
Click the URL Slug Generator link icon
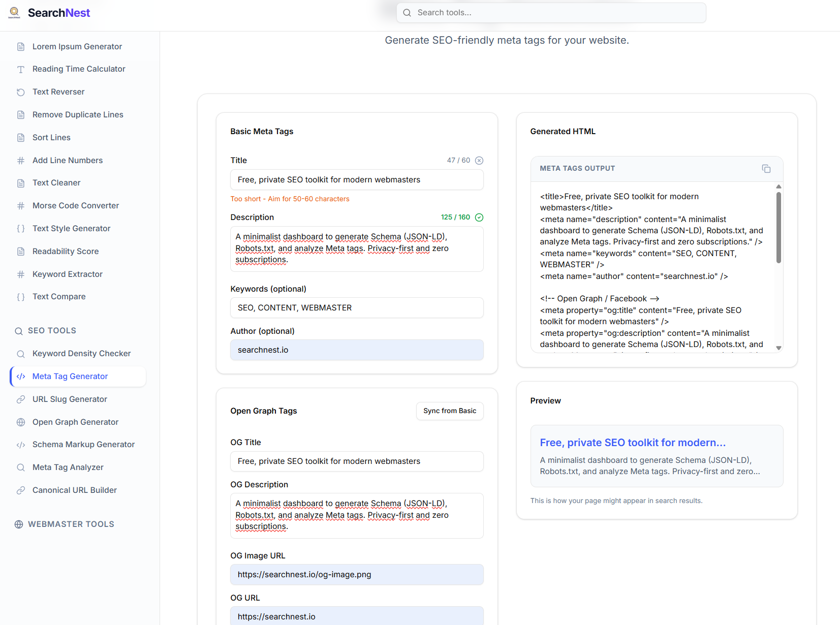pos(21,399)
